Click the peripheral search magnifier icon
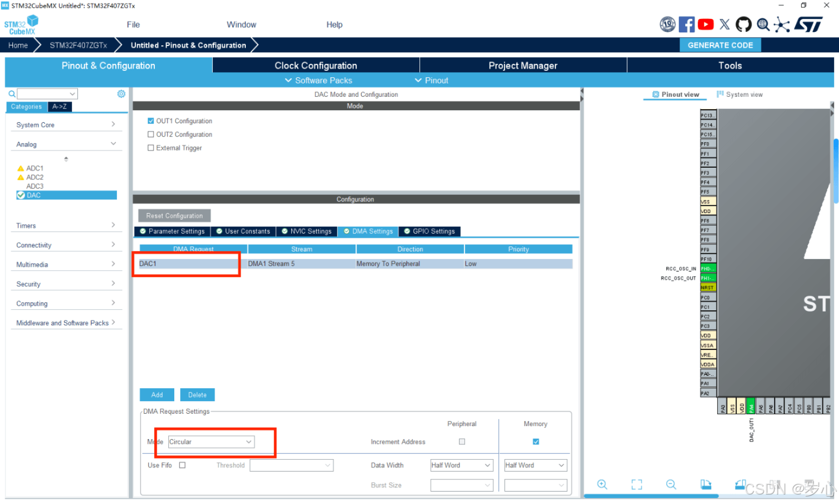 [x=12, y=94]
